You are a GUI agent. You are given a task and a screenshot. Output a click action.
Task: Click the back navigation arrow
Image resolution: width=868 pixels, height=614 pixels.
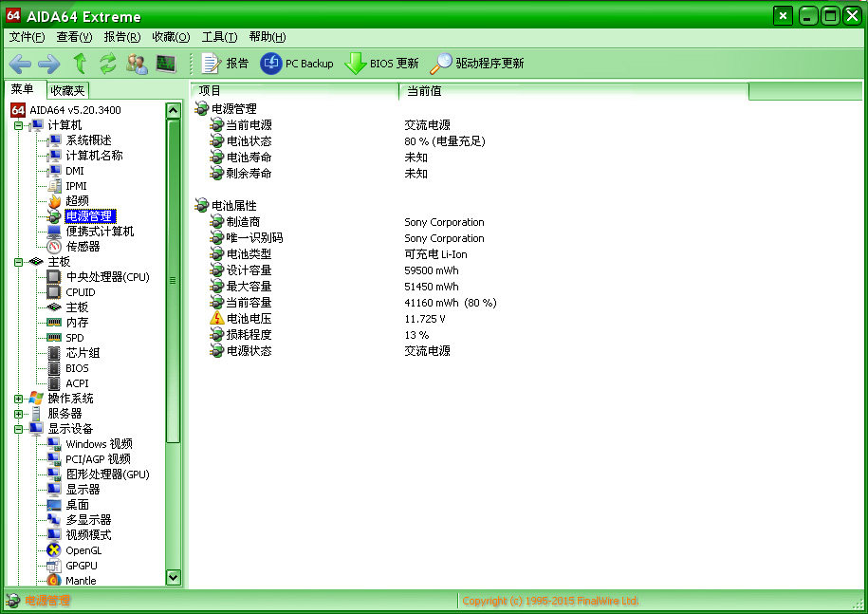20,64
